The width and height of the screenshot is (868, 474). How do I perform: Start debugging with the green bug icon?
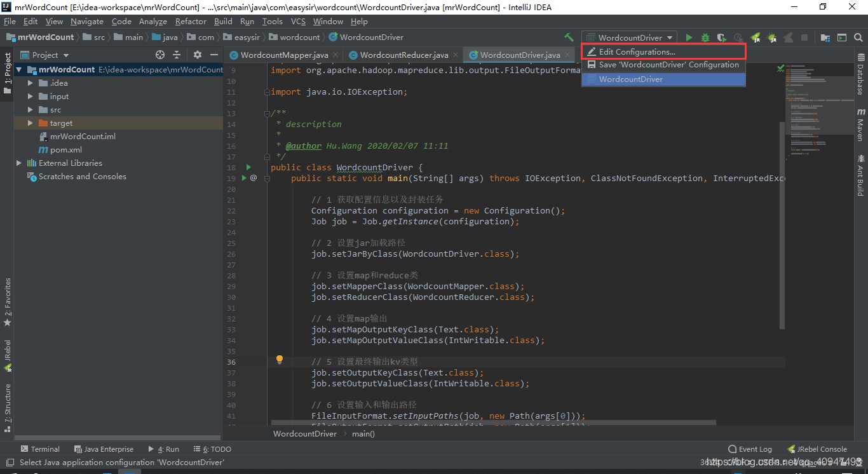point(705,37)
